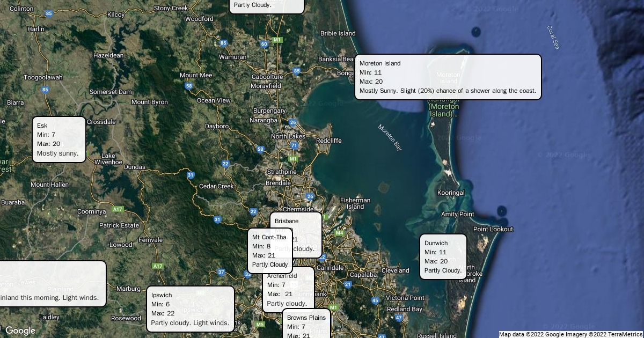Select the Esk weather info box
Viewport: 644px width, 338px height.
point(58,139)
